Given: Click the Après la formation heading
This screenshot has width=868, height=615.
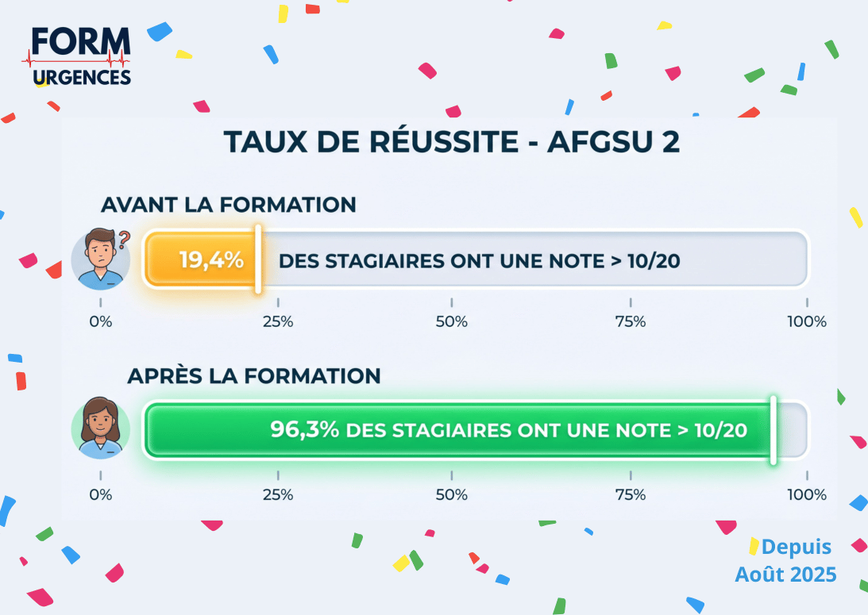Looking at the screenshot, I should click(254, 375).
